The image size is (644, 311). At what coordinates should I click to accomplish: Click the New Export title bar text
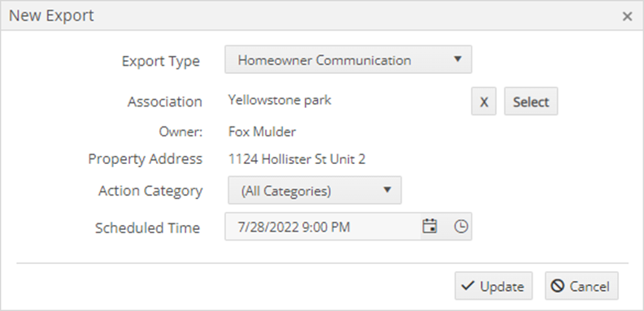point(51,15)
